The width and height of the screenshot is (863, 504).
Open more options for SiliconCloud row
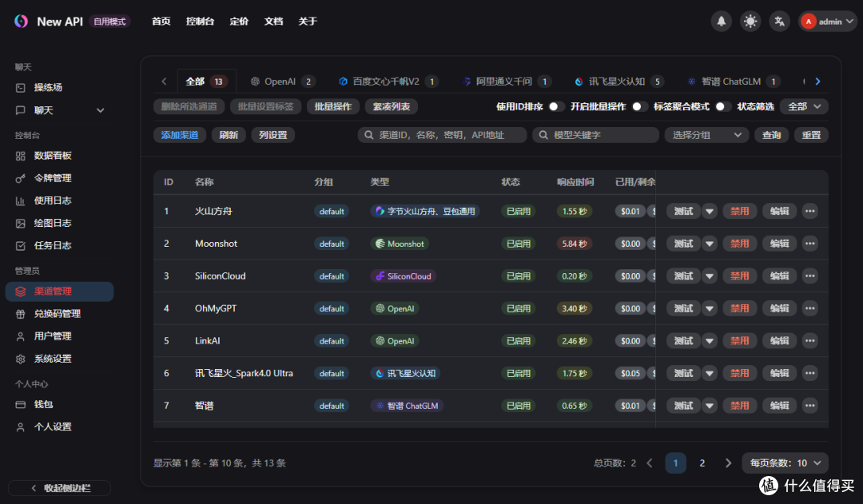coord(809,276)
